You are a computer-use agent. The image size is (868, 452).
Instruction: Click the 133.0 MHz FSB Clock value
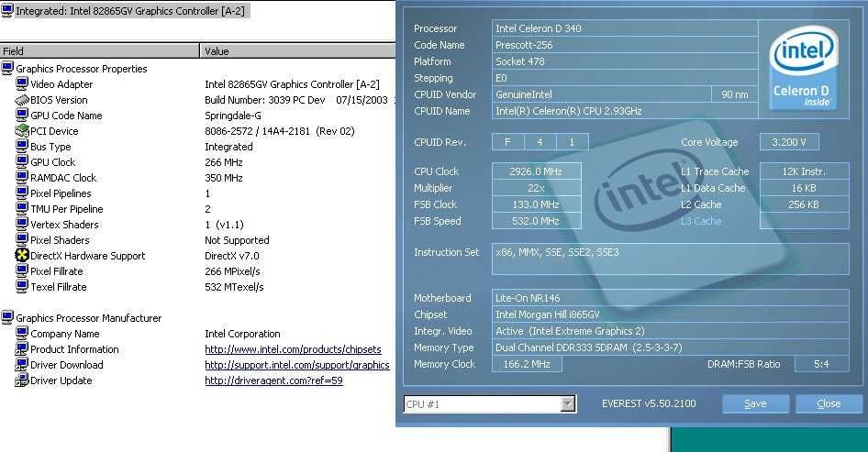pyautogui.click(x=537, y=204)
